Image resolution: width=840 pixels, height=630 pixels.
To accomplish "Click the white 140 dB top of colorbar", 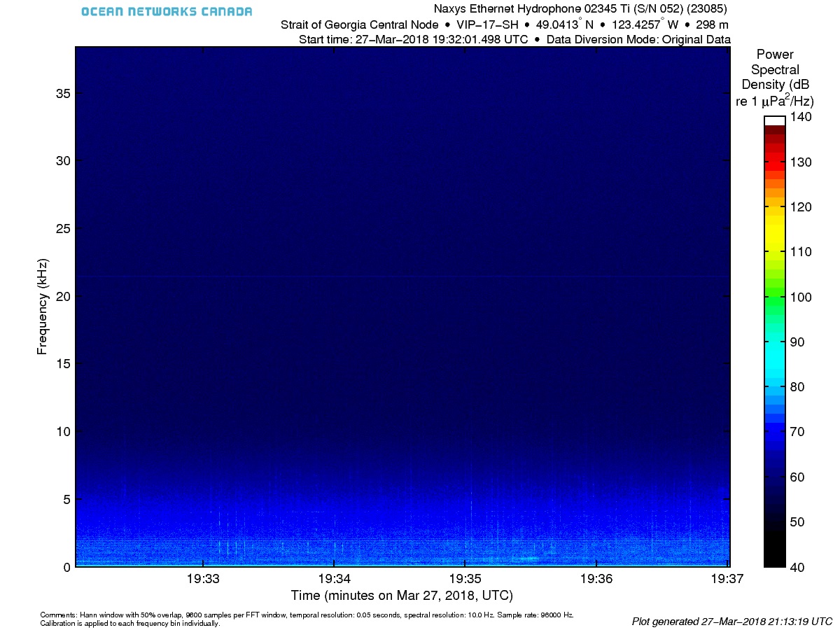I will click(x=774, y=120).
